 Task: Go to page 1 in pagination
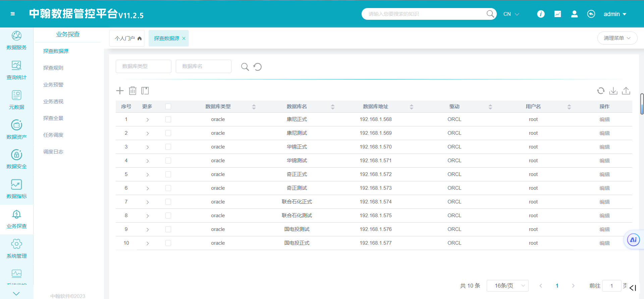pos(557,286)
